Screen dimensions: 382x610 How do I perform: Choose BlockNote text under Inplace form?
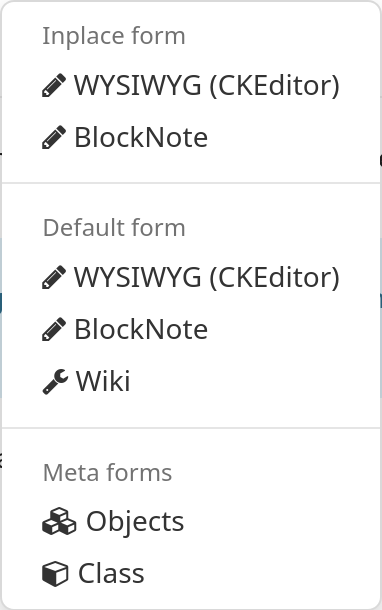coord(141,137)
